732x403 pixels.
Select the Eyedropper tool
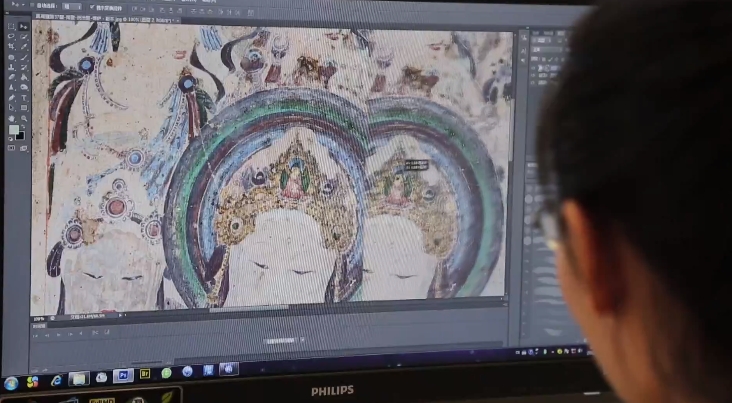(x=23, y=47)
